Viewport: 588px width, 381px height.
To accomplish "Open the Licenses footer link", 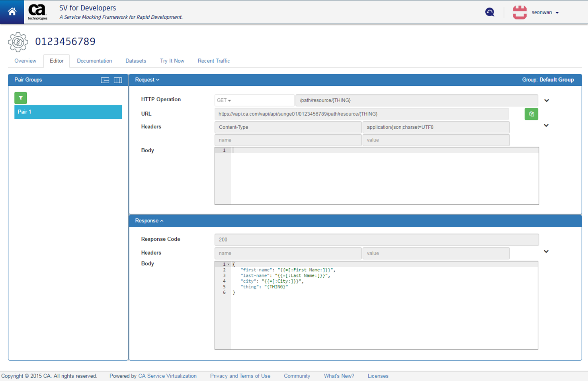I will pos(378,376).
